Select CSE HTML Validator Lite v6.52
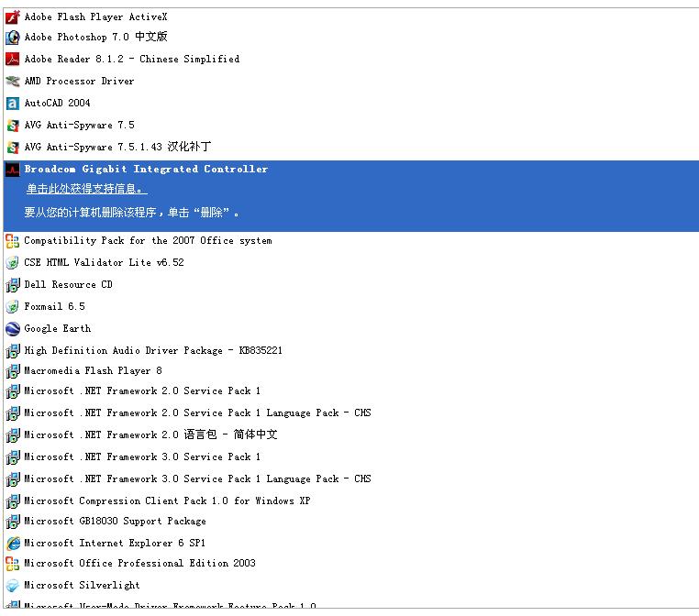 coord(104,262)
